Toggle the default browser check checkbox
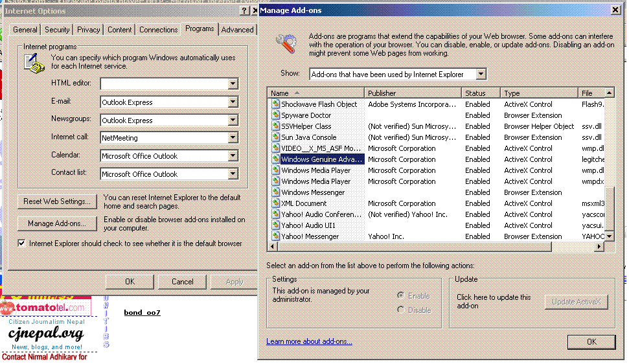 pyautogui.click(x=22, y=244)
